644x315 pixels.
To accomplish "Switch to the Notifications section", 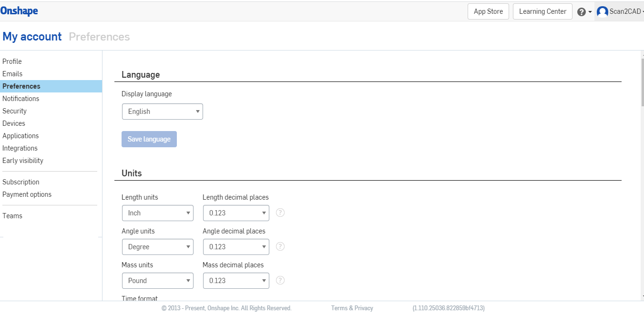I will (x=20, y=98).
